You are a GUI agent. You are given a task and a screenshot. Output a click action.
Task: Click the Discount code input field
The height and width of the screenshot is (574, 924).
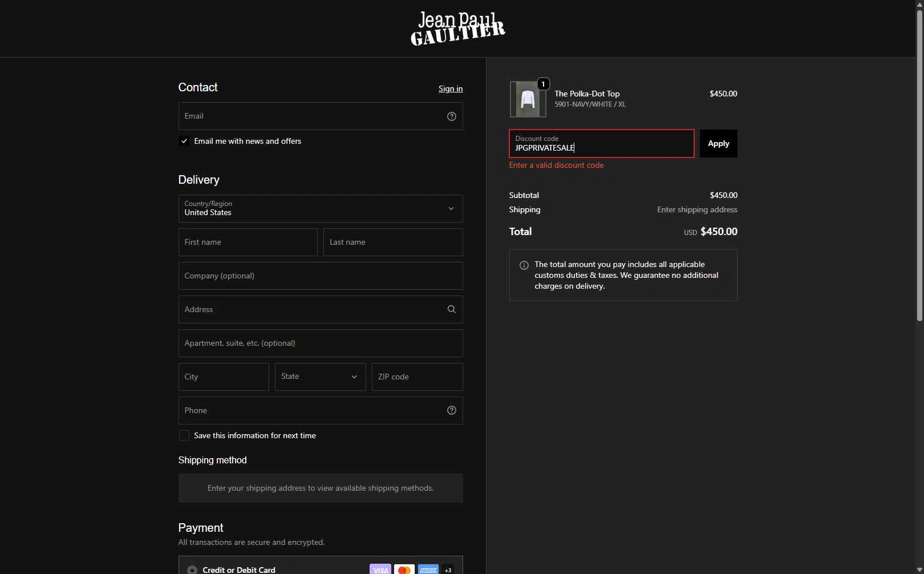tap(601, 143)
